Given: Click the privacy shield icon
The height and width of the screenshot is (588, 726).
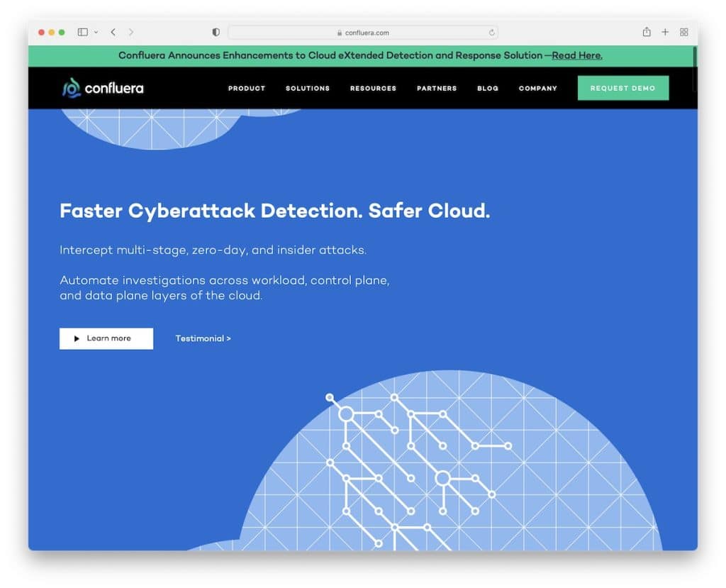Looking at the screenshot, I should tap(216, 32).
